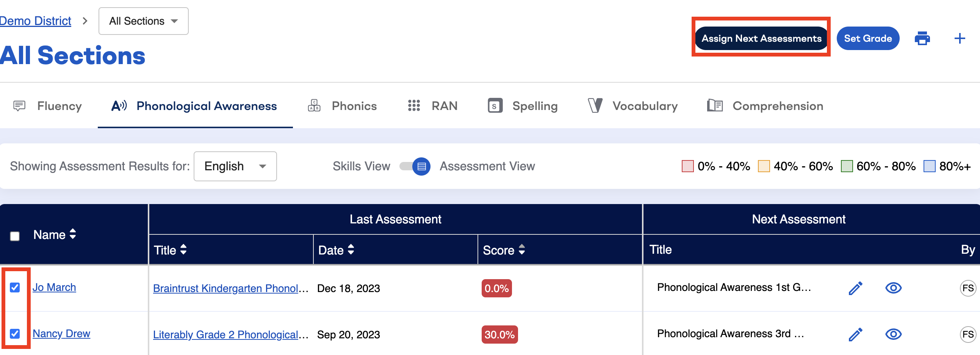This screenshot has width=980, height=355.
Task: Click the FS avatar in Jo March's row
Action: point(967,288)
